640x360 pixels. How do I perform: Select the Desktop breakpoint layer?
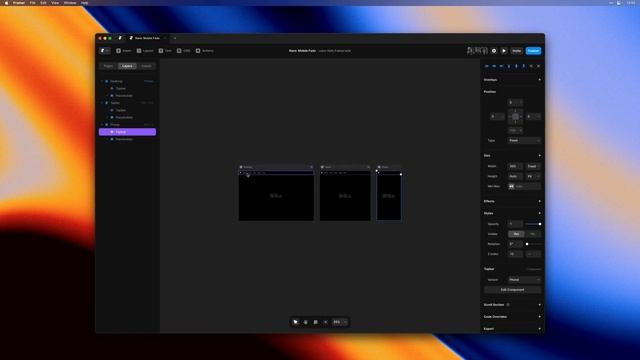(127, 81)
